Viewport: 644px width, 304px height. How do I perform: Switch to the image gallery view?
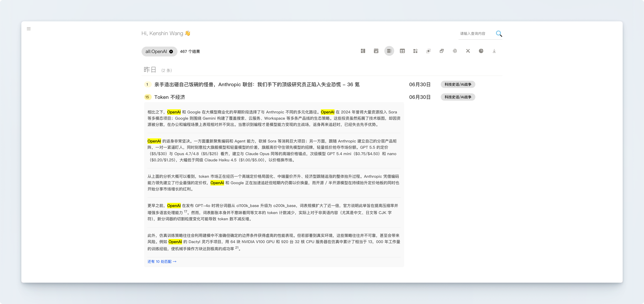(x=376, y=51)
